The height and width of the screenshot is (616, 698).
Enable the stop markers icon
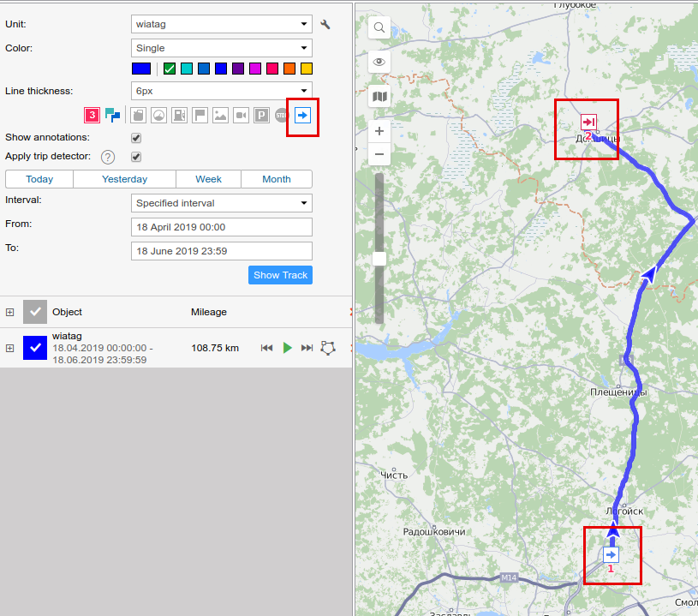pyautogui.click(x=282, y=115)
